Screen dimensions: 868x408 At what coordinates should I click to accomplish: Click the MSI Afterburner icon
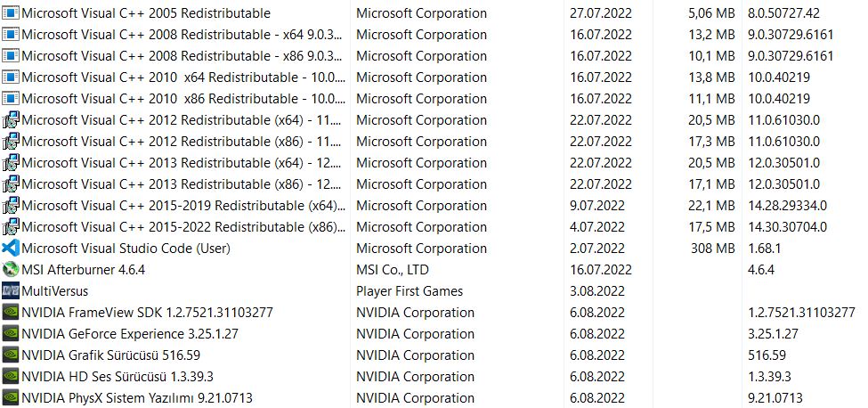tap(11, 270)
